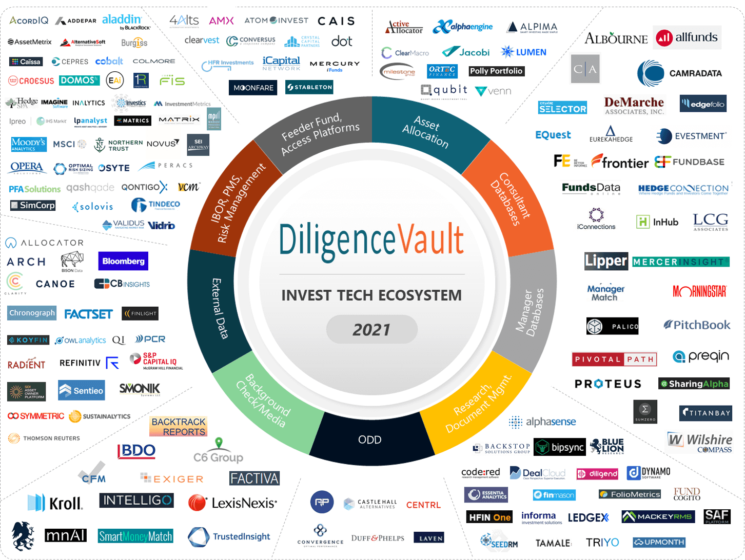The width and height of the screenshot is (745, 560).
Task: Select the SimCorp logo
Action: [33, 205]
